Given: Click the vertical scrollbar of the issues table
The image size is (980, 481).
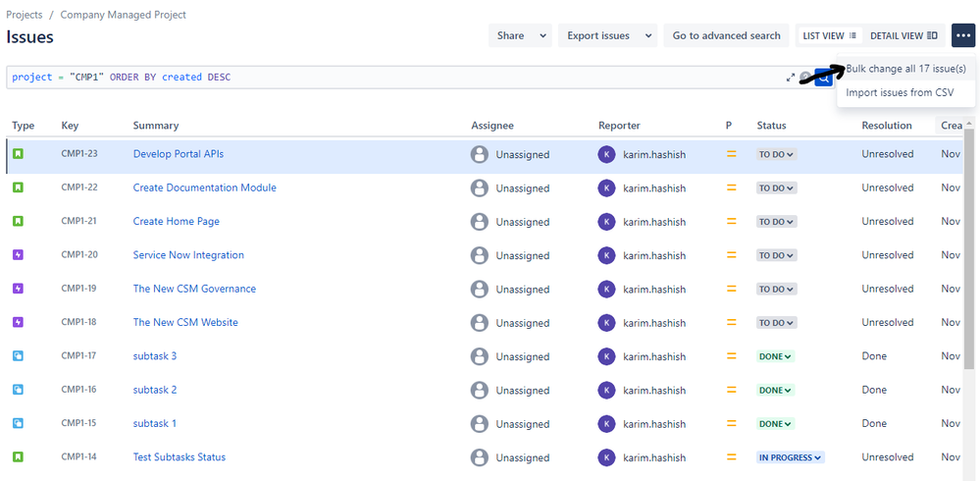Looking at the screenshot, I should [x=969, y=250].
